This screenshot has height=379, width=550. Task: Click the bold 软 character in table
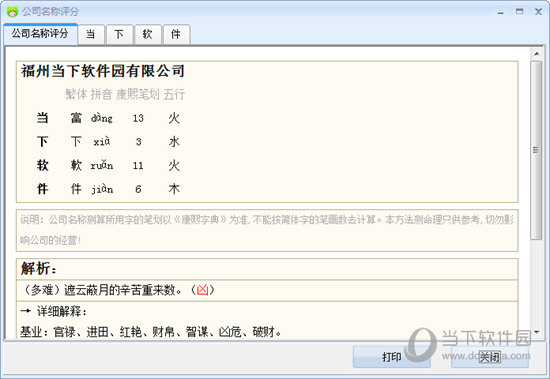[42, 165]
